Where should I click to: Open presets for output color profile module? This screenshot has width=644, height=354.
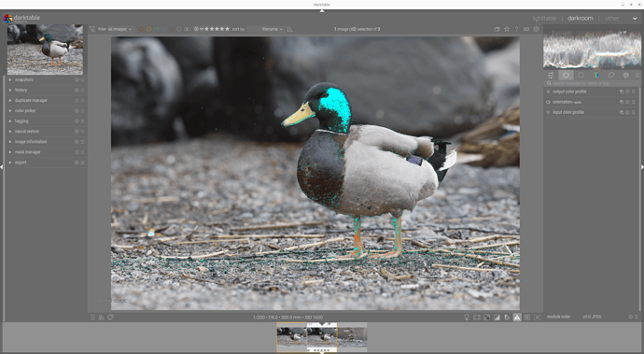coord(634,92)
